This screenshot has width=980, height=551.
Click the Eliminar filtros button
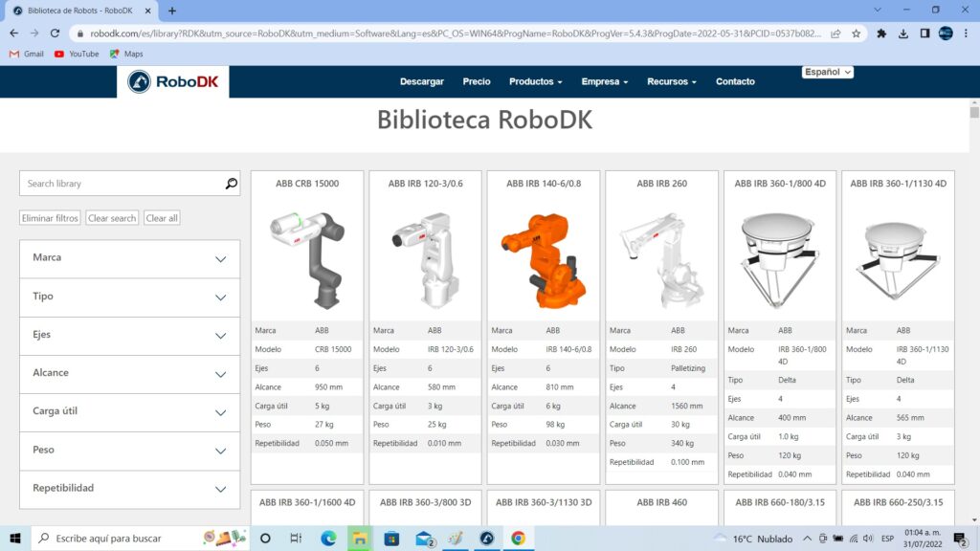tap(49, 217)
